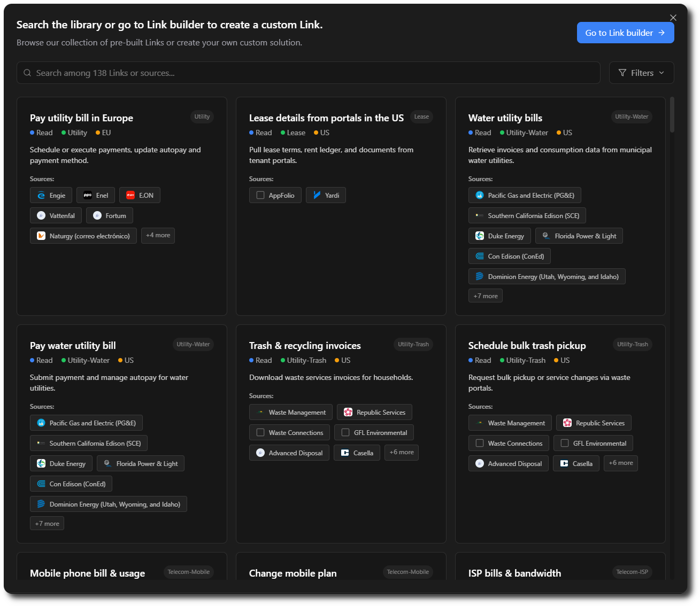This screenshot has height=606, width=700.
Task: Select the Yardi source chip
Action: click(x=326, y=196)
